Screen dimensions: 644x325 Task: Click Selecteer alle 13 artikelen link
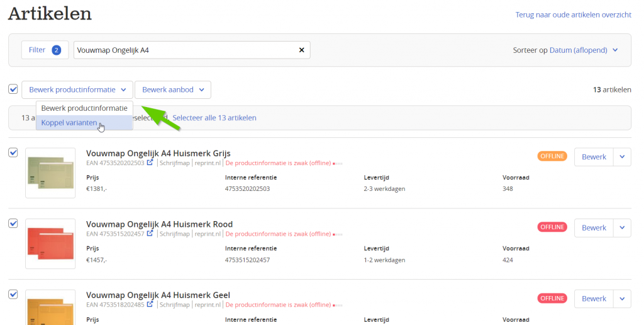(214, 118)
